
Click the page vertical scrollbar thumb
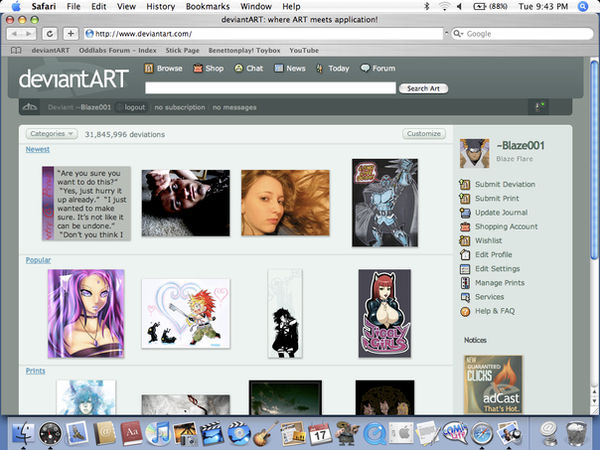coord(593,161)
